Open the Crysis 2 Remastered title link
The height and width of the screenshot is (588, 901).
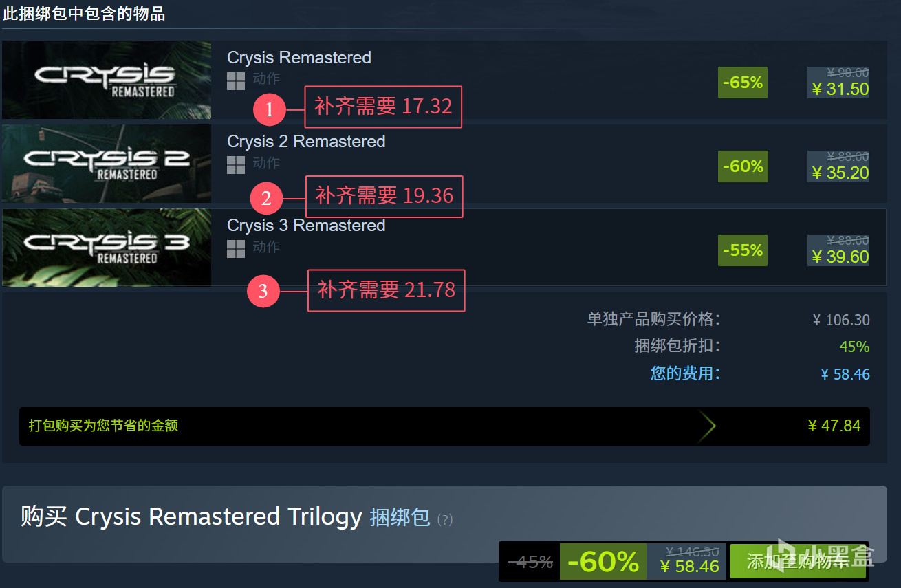(x=306, y=142)
